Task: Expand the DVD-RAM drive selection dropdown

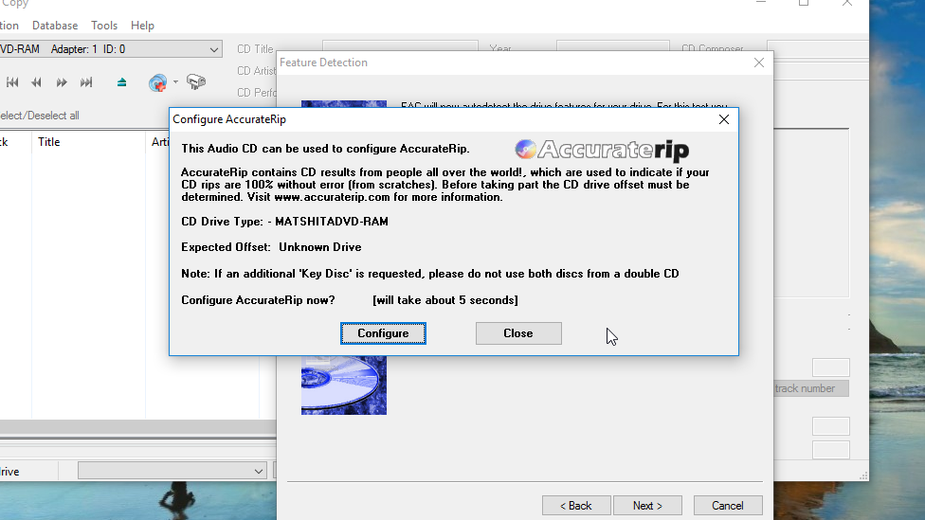Action: pos(214,50)
